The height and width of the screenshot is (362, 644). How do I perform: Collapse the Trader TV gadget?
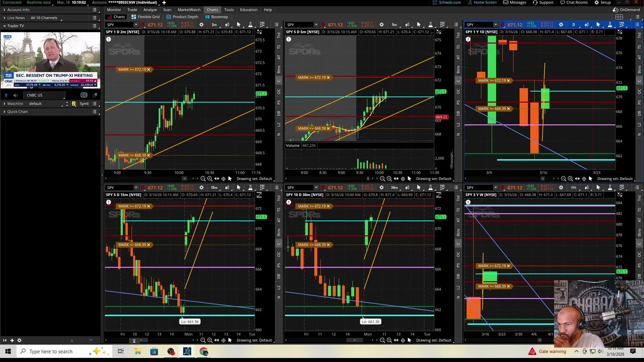4,26
